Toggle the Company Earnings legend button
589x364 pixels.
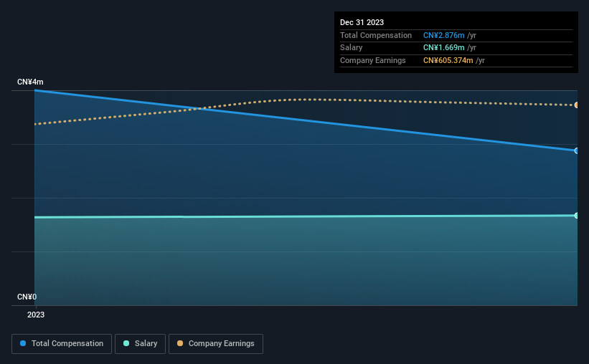(216, 344)
